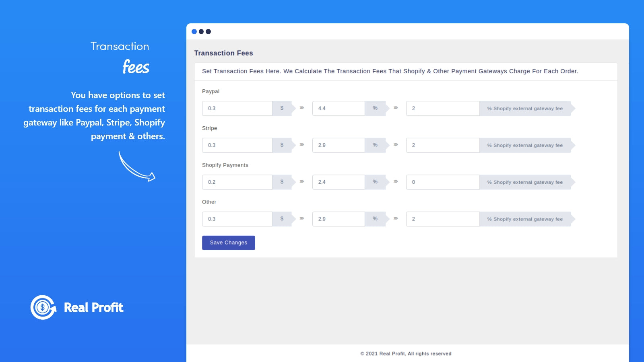Click the dollar badge in the Other row
This screenshot has width=644, height=362.
click(282, 219)
